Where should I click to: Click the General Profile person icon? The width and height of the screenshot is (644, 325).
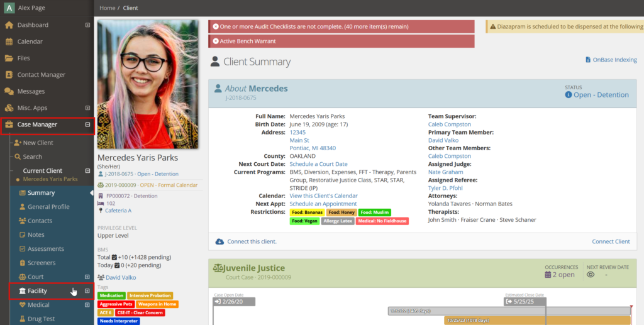[22, 207]
